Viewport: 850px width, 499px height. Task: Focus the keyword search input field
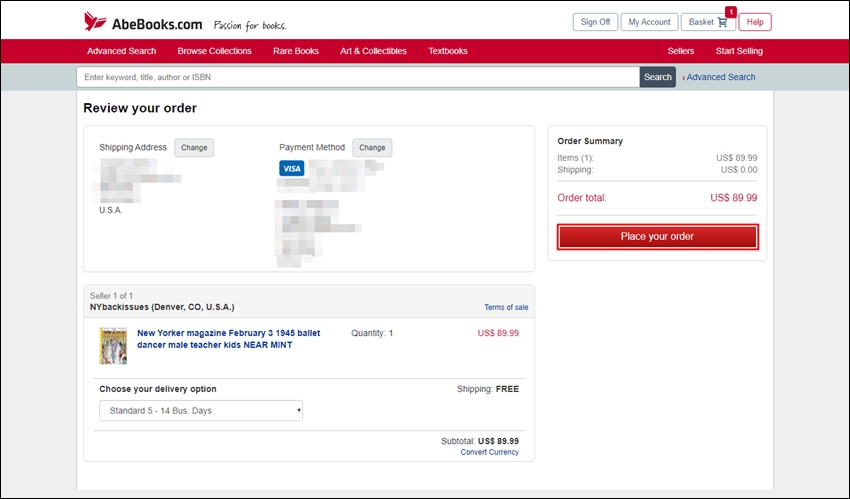click(x=358, y=77)
